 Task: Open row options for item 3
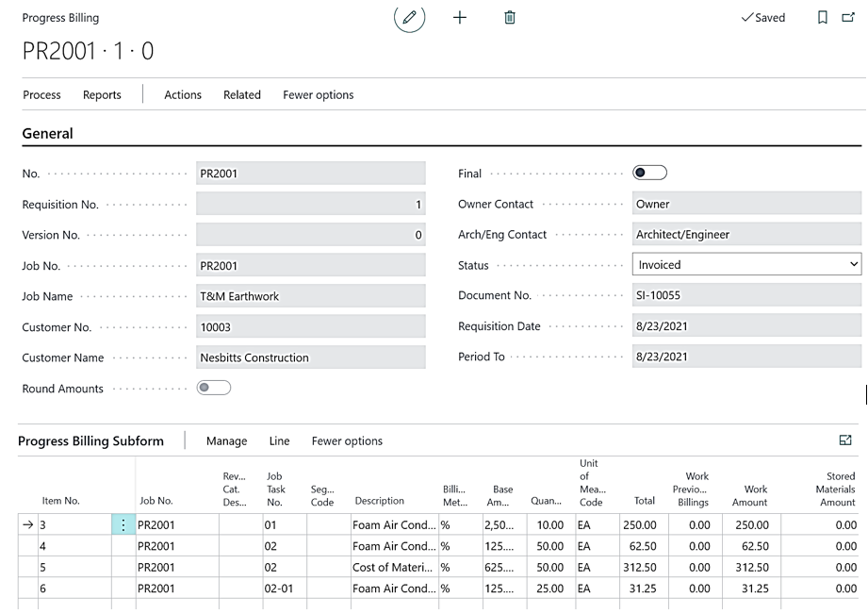pos(123,524)
